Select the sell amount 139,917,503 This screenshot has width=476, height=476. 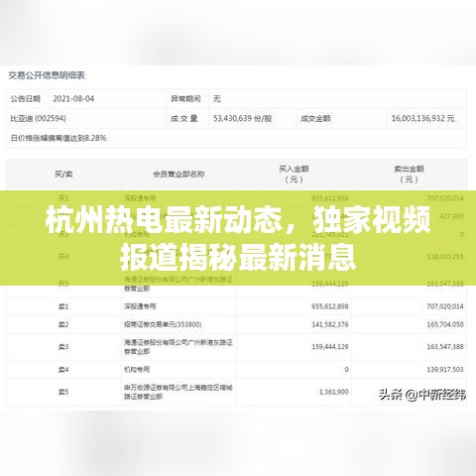tap(445, 369)
